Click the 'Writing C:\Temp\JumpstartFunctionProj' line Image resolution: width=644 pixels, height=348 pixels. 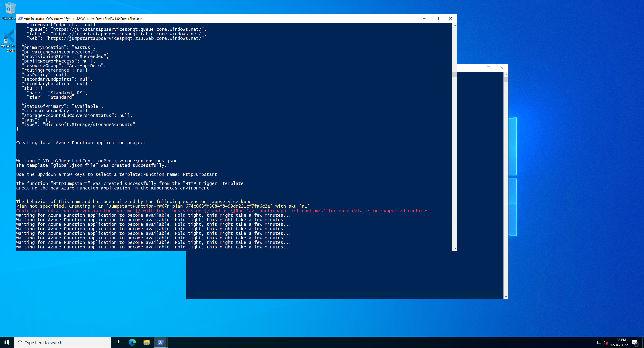[97, 161]
